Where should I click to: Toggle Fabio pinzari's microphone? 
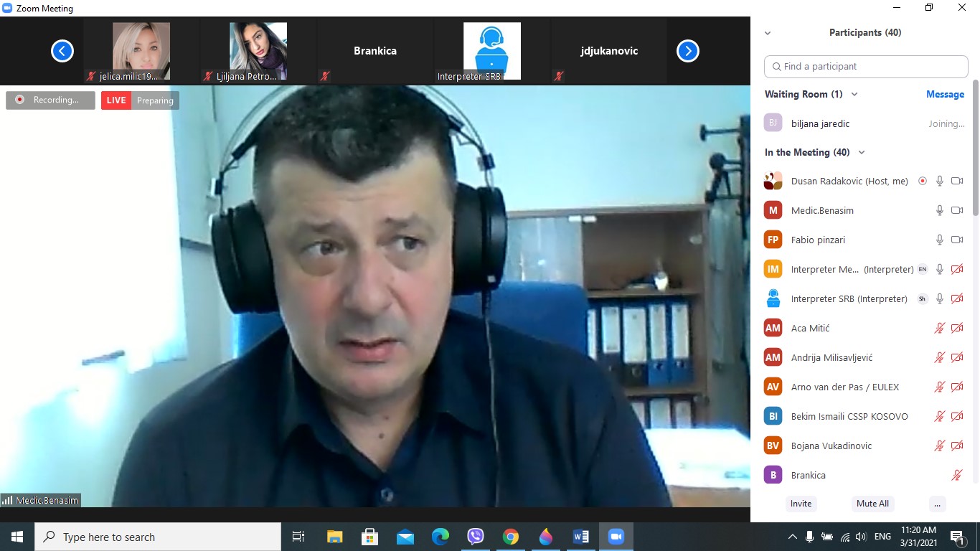pos(939,240)
